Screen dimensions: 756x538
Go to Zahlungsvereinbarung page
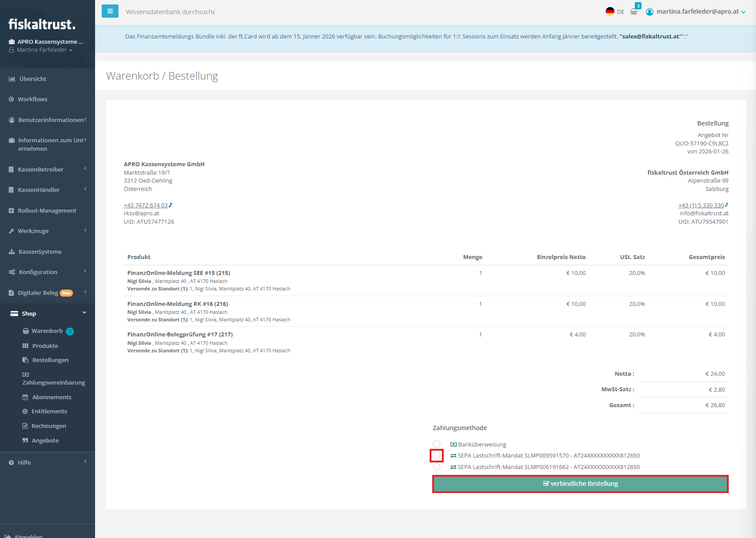tap(53, 382)
